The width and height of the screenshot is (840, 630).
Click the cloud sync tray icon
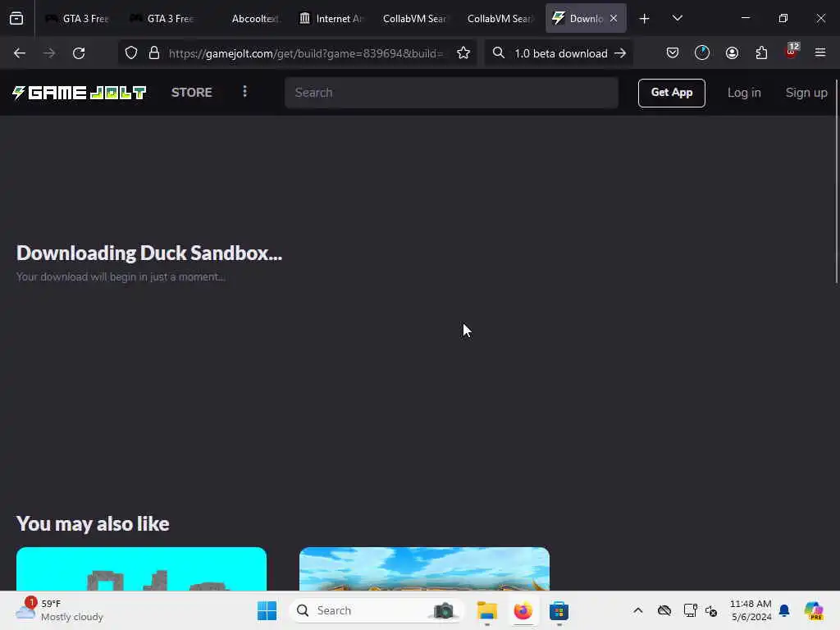click(x=664, y=610)
